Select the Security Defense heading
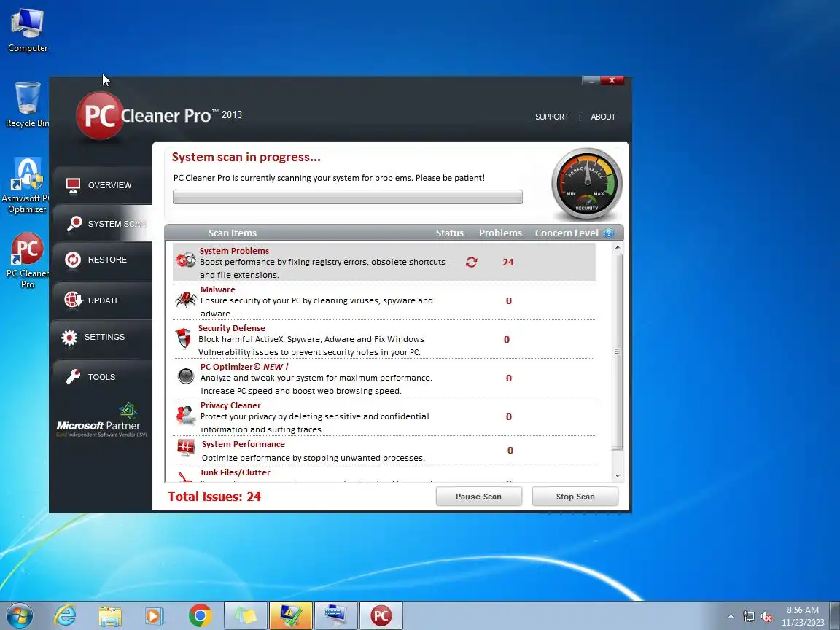840x630 pixels. click(231, 328)
